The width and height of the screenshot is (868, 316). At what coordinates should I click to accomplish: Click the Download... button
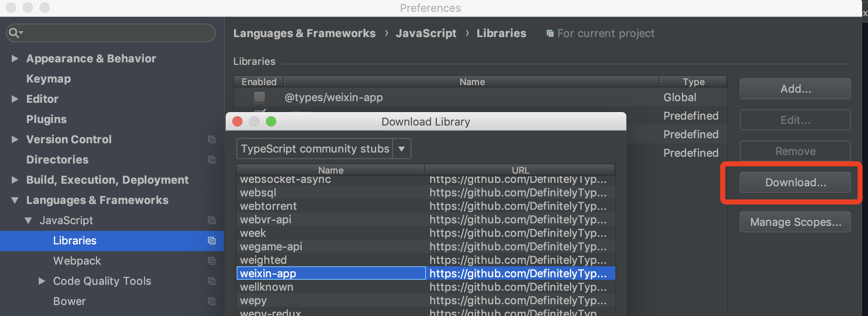point(795,182)
